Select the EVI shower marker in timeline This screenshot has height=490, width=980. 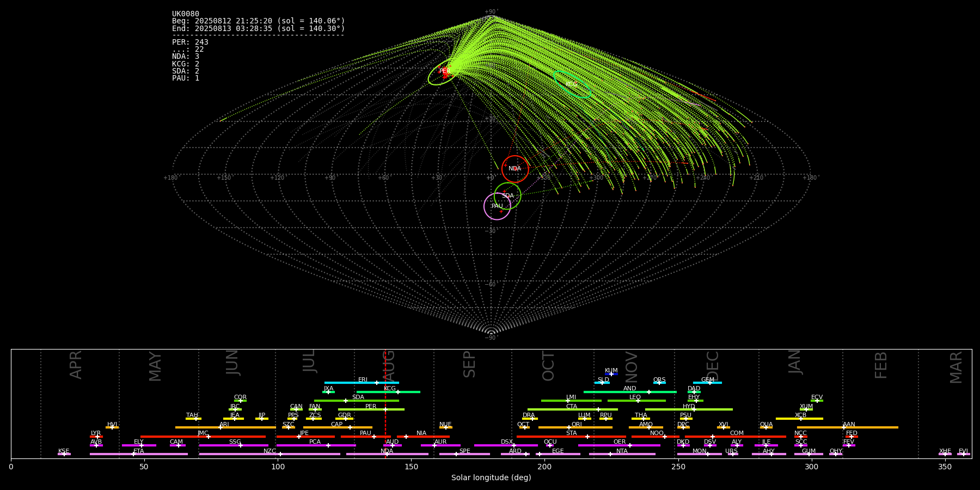(964, 454)
